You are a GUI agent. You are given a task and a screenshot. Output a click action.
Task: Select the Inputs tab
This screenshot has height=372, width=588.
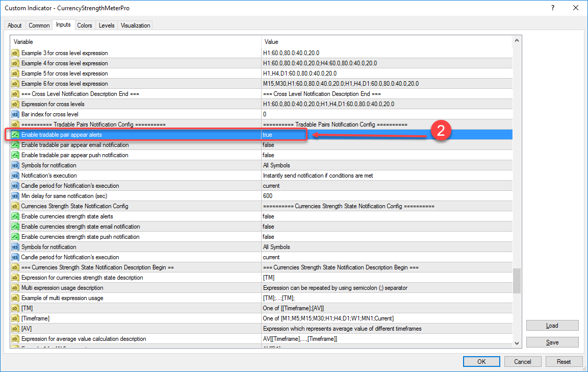click(x=63, y=25)
